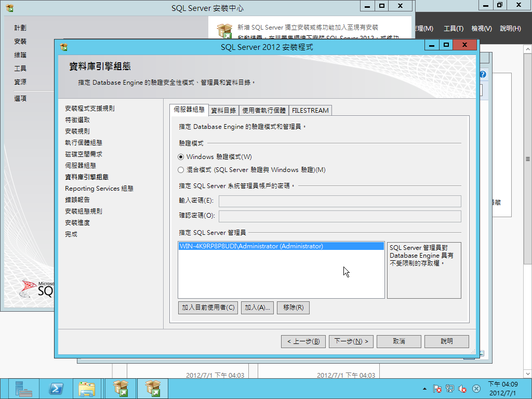This screenshot has height=399, width=532.
Task: Click 完成 step in wizard list
Action: click(x=71, y=234)
